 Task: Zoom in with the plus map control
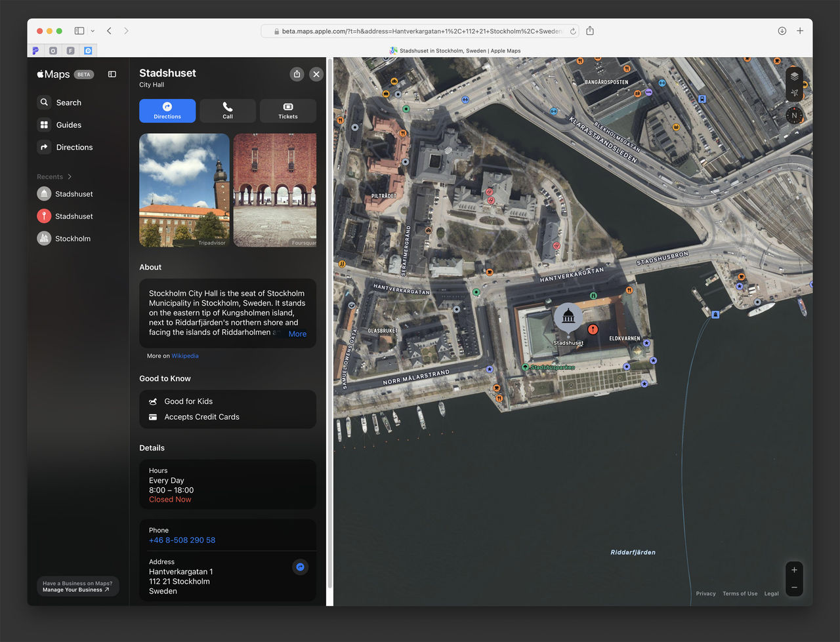click(x=794, y=570)
